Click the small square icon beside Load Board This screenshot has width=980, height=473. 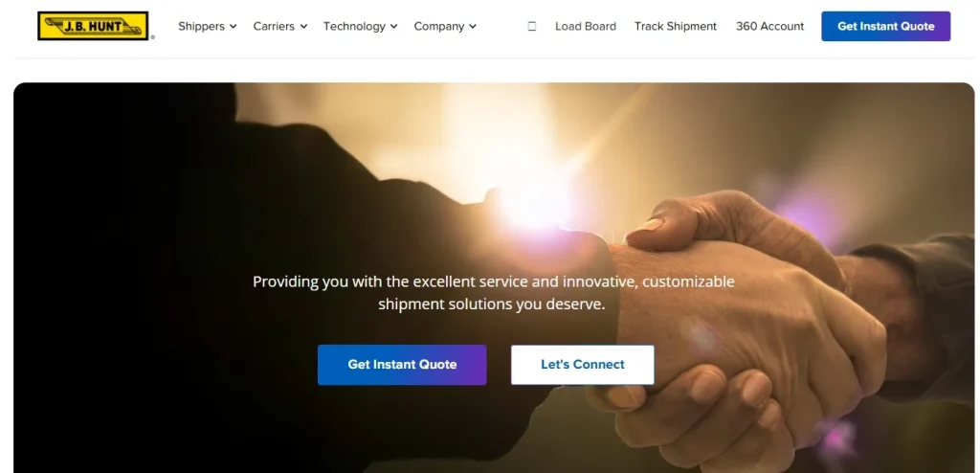tap(532, 26)
